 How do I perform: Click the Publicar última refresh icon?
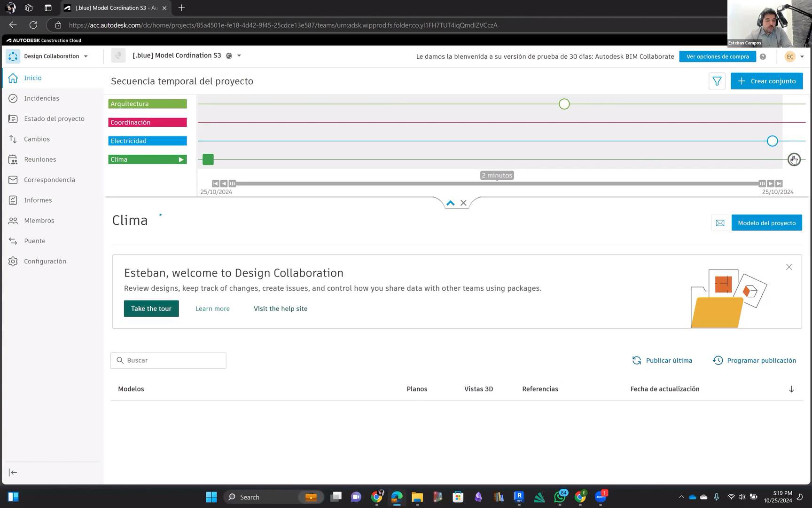[637, 360]
